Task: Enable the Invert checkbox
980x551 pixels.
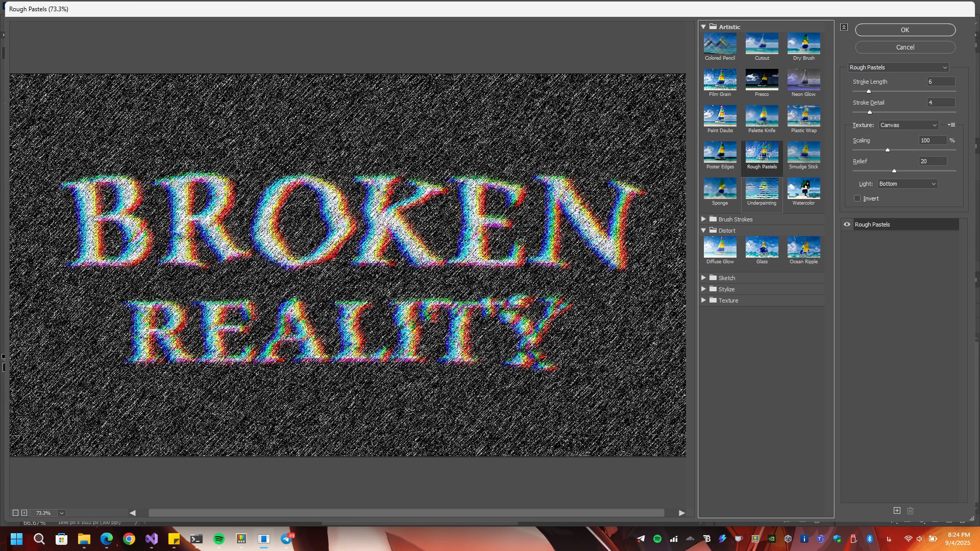Action: pyautogui.click(x=857, y=198)
